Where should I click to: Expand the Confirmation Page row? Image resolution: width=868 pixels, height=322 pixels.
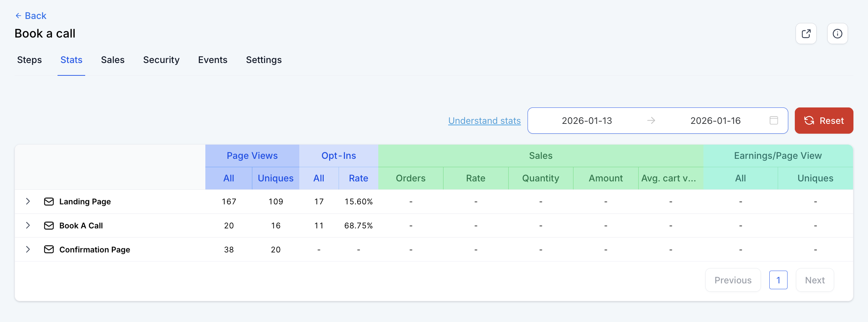click(x=28, y=250)
